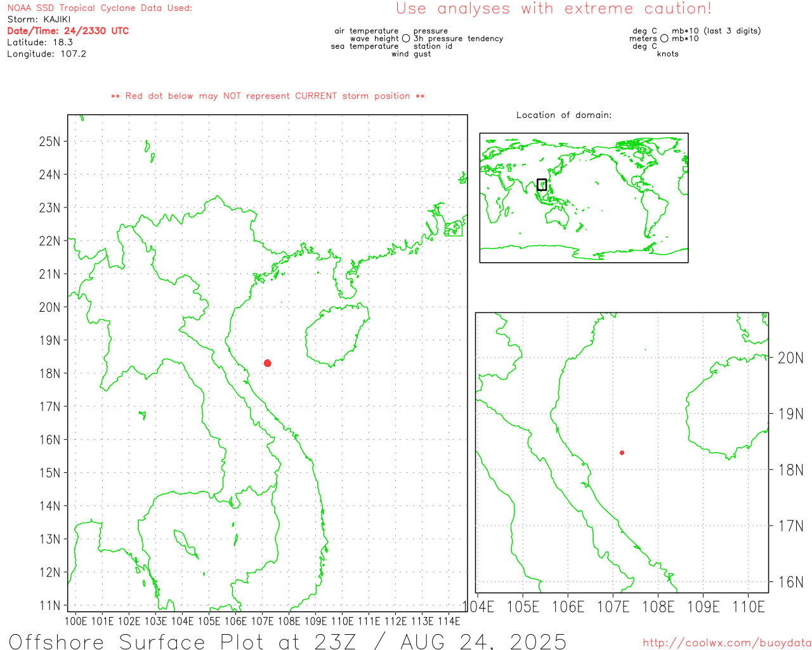Screen dimensions: 812x650
Task: Click Hainan island on the zoomed inset map
Action: (728, 406)
